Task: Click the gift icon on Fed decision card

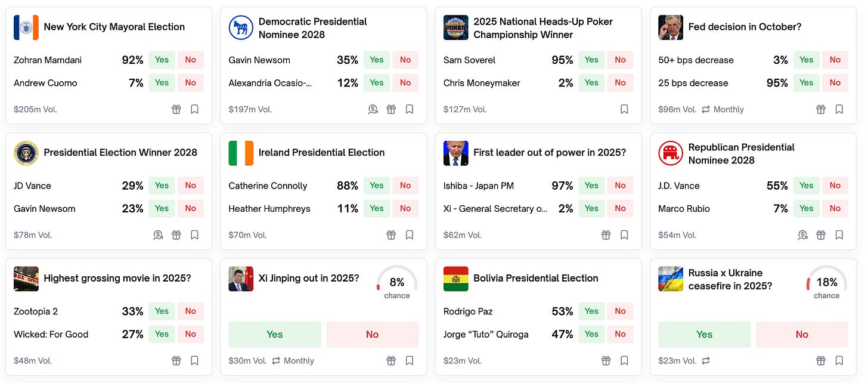Action: tap(821, 109)
